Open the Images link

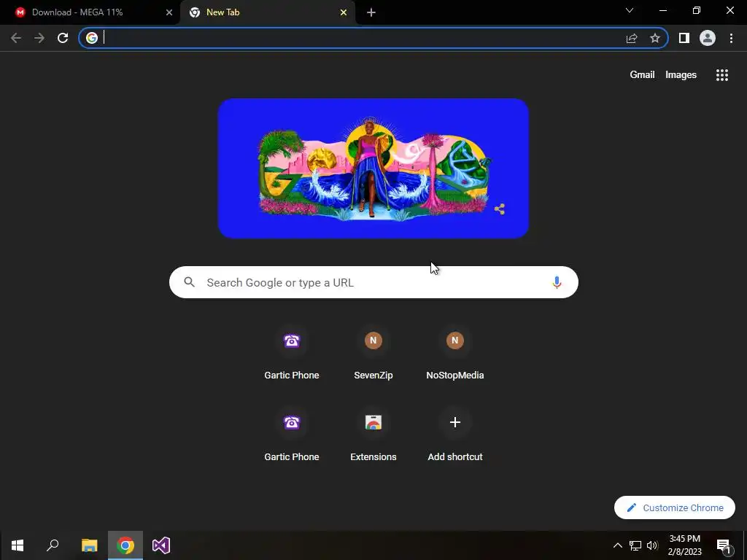(681, 75)
